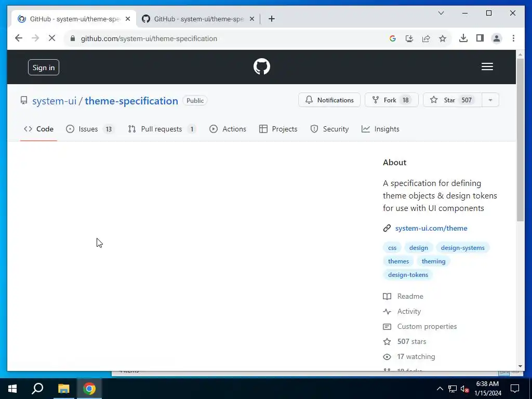Click the Notifications bell button
Screen dimensions: 532x399
(x=329, y=100)
